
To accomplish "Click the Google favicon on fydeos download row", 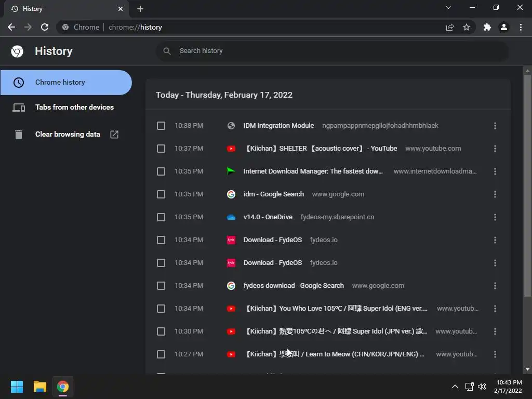I will point(231,286).
